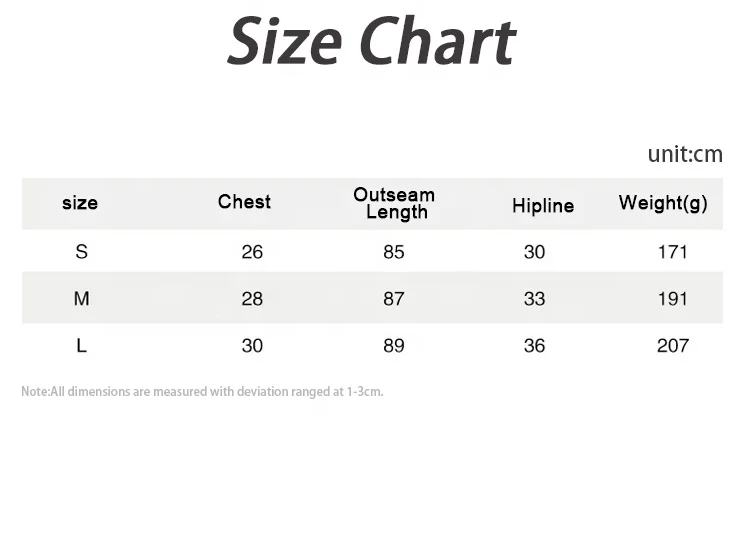Image resolution: width=750 pixels, height=551 pixels.
Task: Click weight value 171 for size S
Action: tap(673, 252)
